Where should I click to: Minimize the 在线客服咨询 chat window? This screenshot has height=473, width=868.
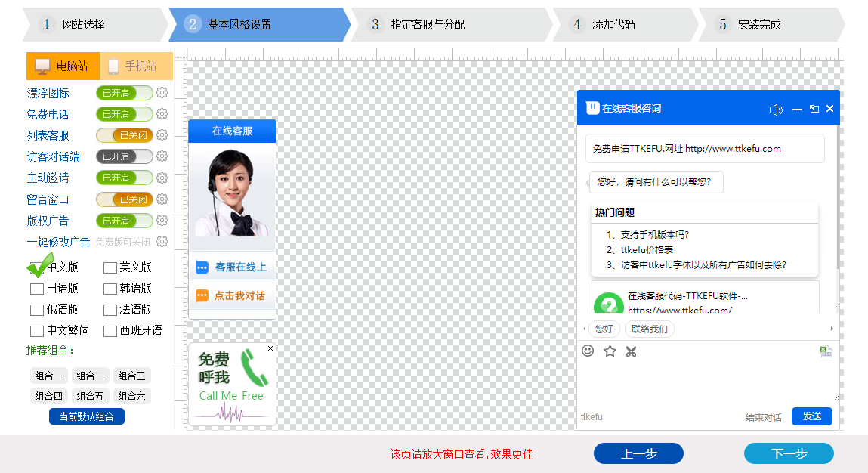tap(796, 109)
